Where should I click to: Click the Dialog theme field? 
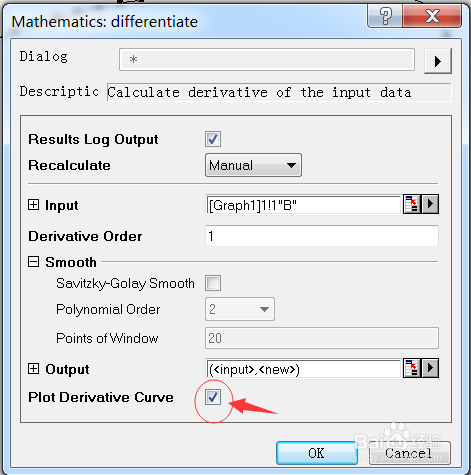[267, 60]
